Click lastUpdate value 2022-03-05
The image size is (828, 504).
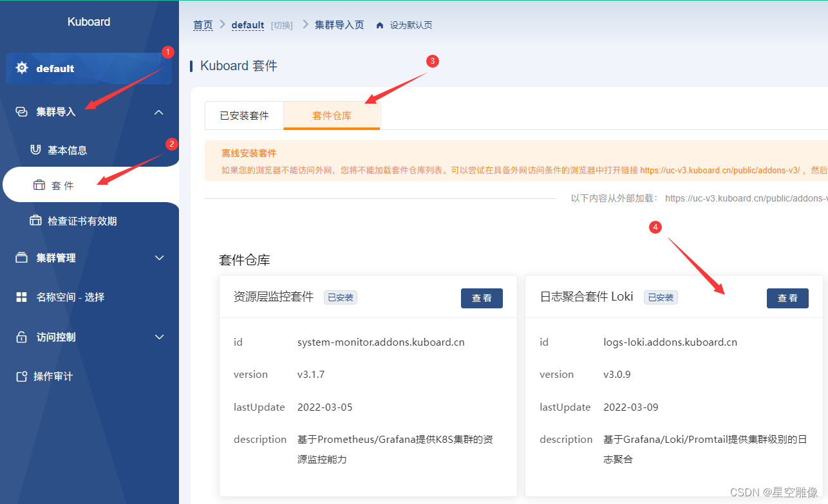(325, 407)
